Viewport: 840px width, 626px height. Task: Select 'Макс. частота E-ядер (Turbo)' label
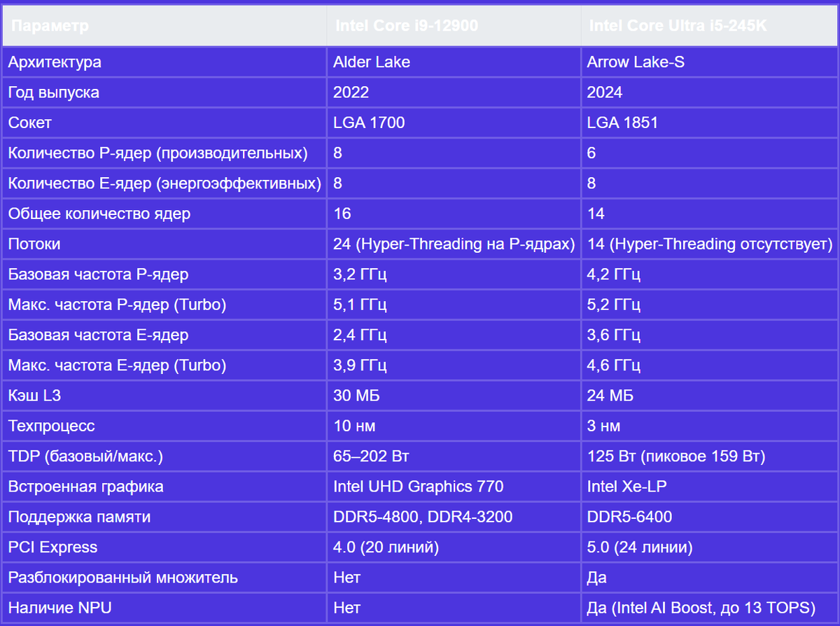118,366
